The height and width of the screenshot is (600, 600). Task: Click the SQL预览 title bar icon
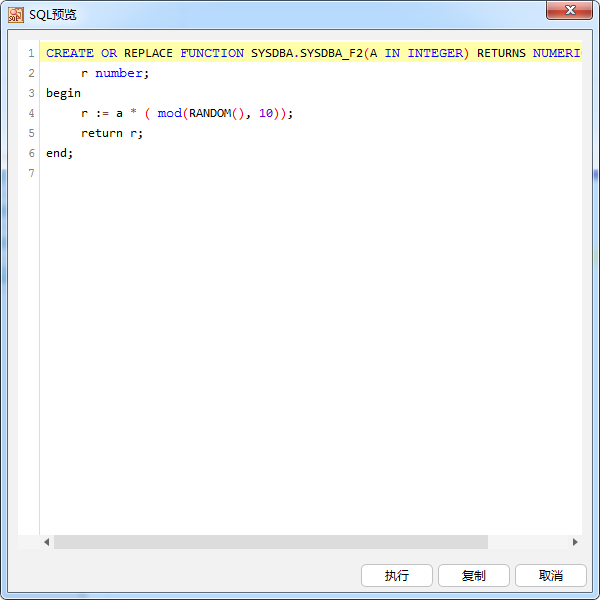[x=16, y=15]
